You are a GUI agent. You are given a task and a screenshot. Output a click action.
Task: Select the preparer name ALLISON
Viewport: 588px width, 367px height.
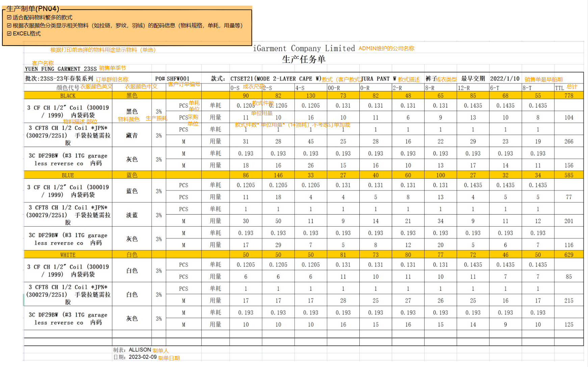140,350
